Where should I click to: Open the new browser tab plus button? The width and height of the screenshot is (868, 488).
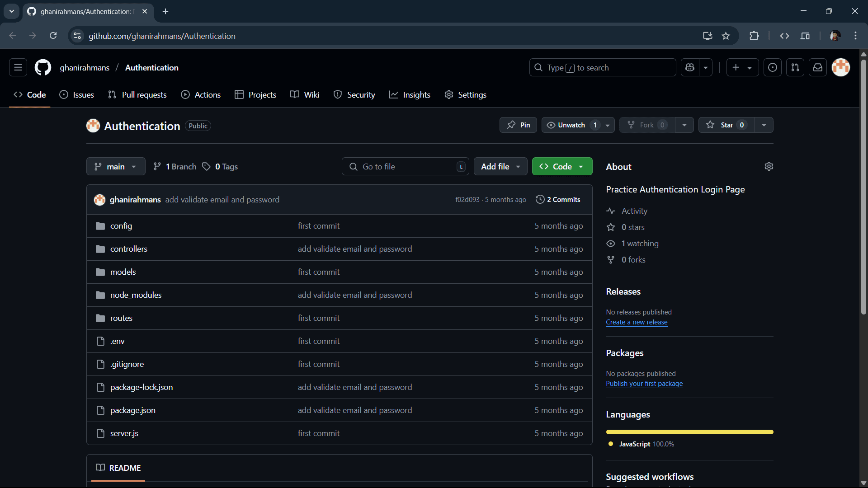click(x=165, y=11)
